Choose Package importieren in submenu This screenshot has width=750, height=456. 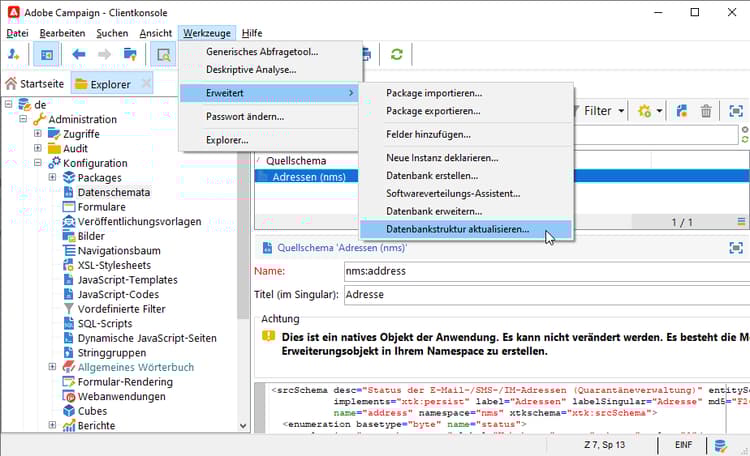[466, 93]
